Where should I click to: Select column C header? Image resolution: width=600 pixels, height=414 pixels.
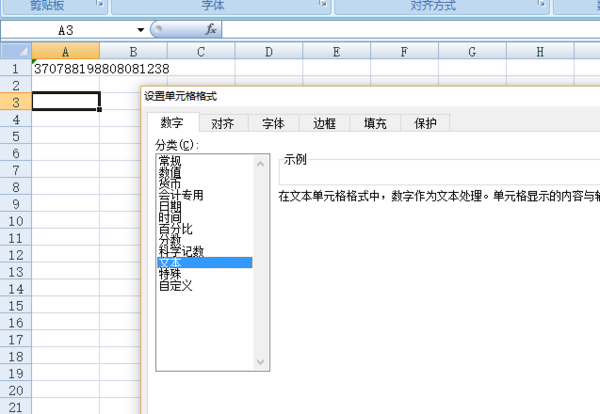(x=201, y=51)
